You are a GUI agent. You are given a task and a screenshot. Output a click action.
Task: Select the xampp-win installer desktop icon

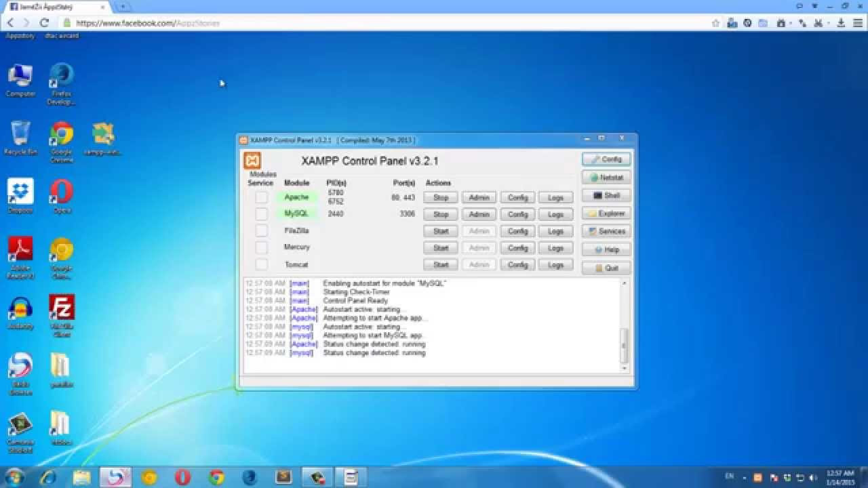click(103, 139)
